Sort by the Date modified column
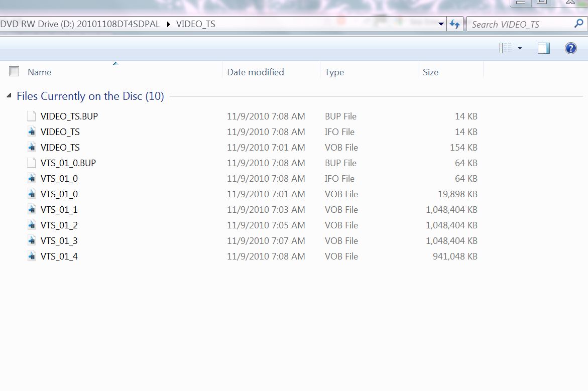 coord(256,72)
